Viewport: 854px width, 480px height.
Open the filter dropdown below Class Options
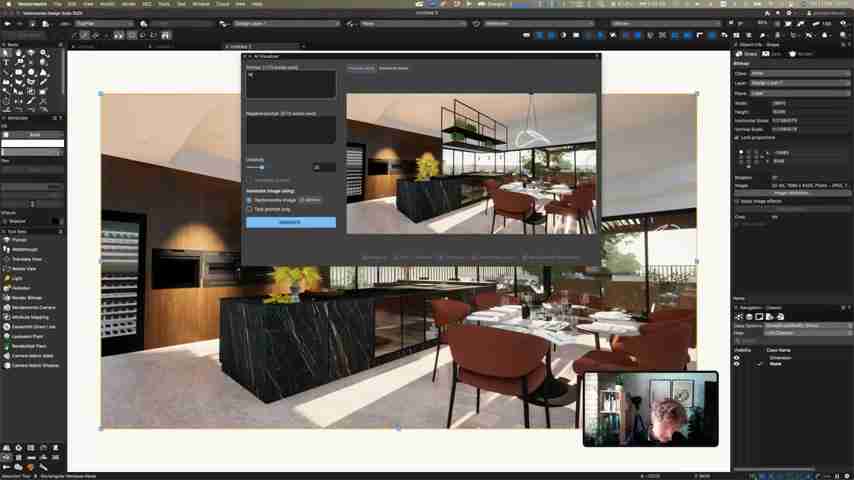pos(807,333)
